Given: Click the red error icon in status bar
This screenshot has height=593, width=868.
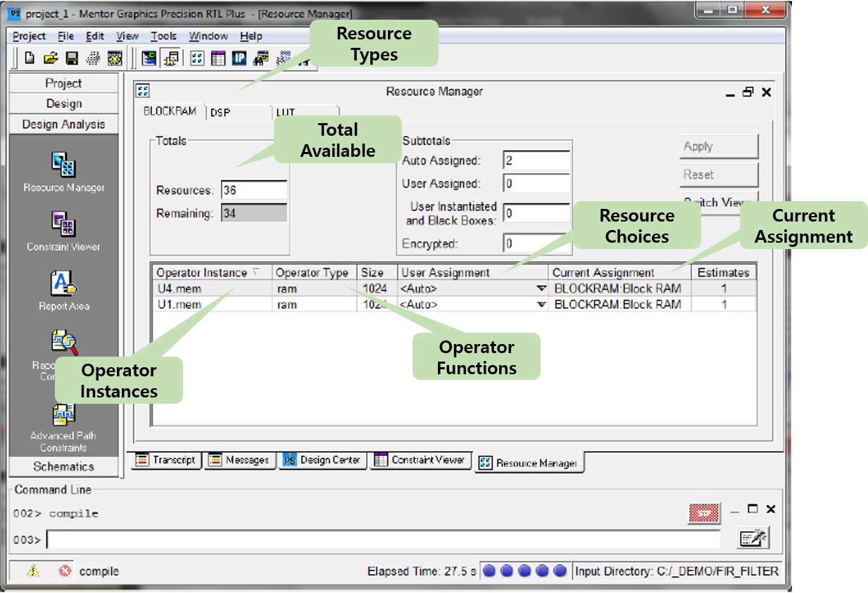Looking at the screenshot, I should click(x=65, y=571).
